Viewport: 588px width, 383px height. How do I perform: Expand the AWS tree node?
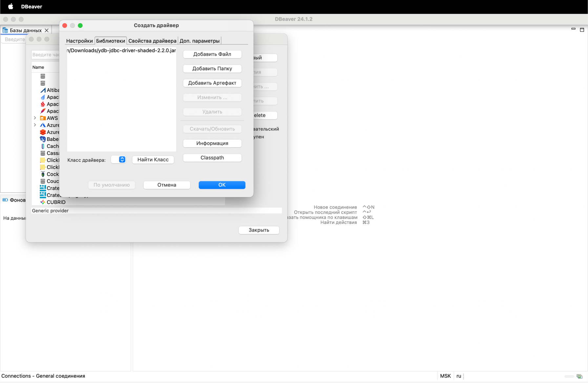tap(35, 118)
